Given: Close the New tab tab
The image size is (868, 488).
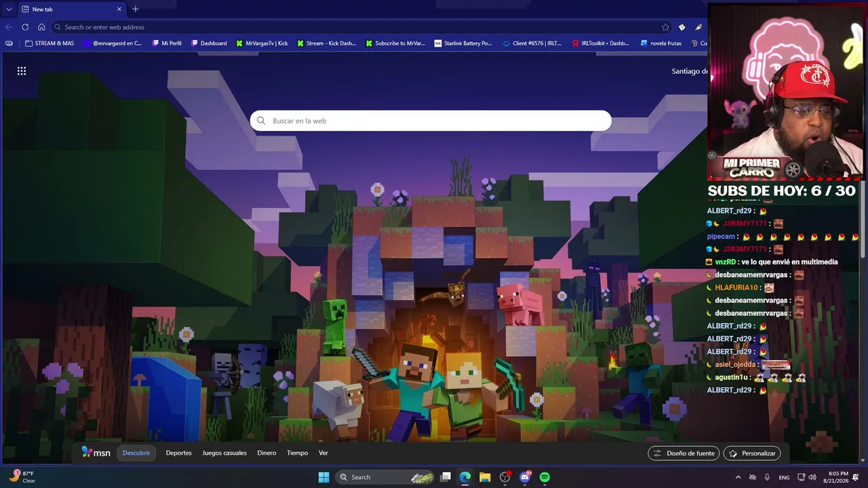Looking at the screenshot, I should coord(119,9).
